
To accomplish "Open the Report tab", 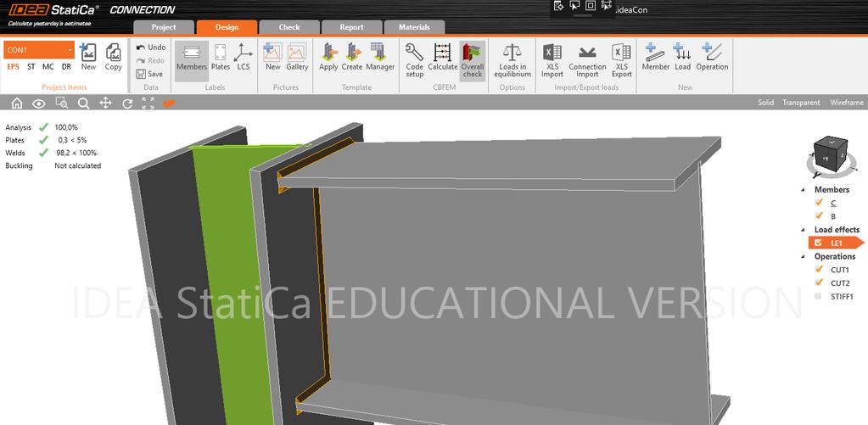I will (x=352, y=27).
